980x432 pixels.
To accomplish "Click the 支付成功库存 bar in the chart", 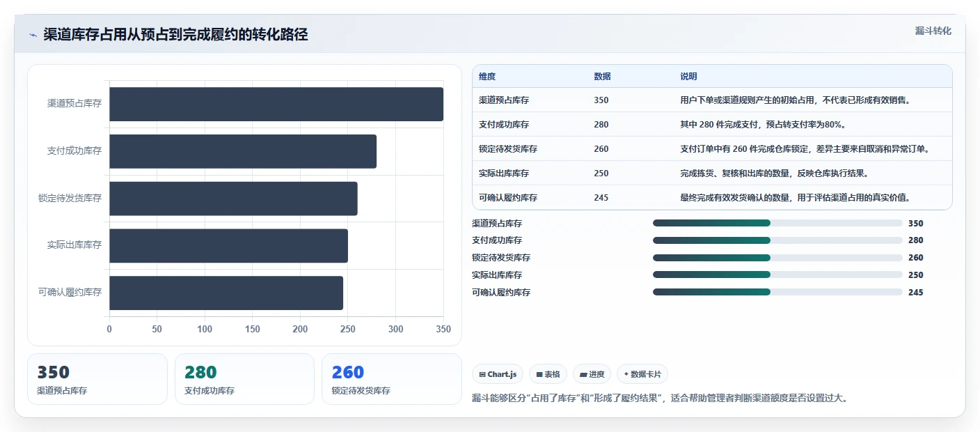I will click(243, 151).
